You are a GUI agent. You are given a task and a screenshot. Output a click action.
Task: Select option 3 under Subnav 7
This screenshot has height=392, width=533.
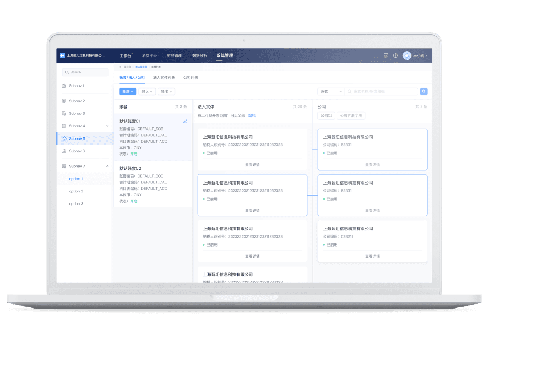click(x=85, y=204)
